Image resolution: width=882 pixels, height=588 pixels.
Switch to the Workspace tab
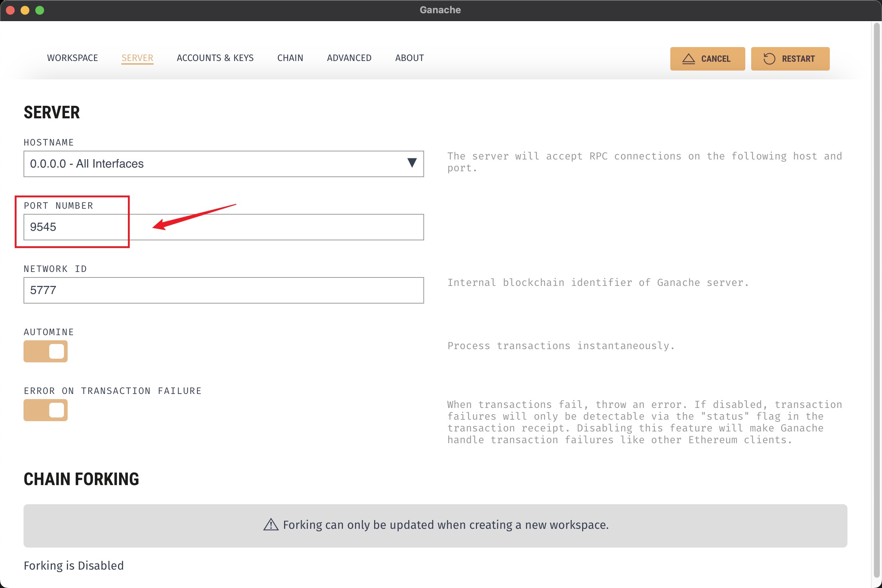[x=72, y=58]
